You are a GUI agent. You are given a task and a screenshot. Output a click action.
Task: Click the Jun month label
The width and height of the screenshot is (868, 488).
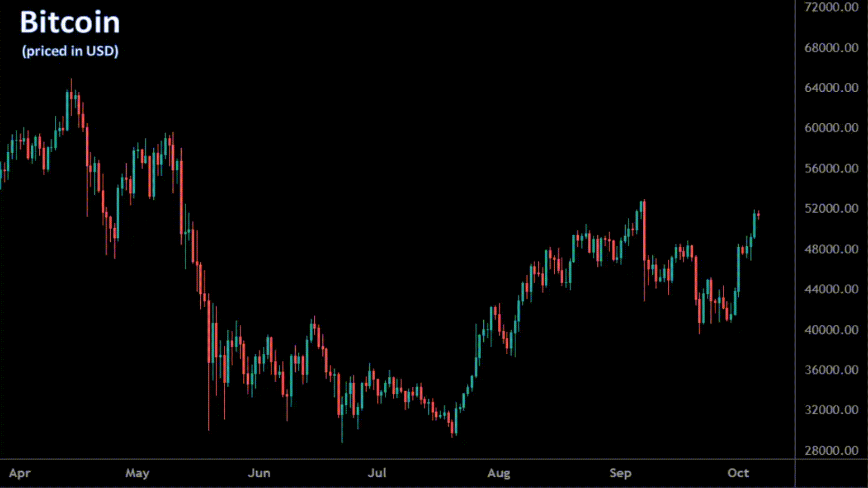[259, 473]
